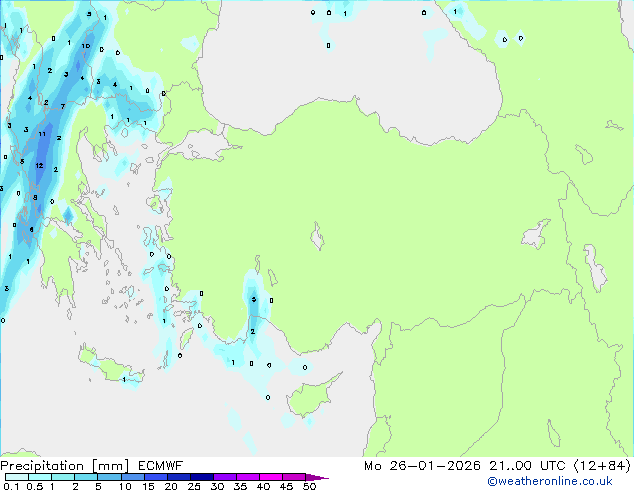634x490 pixels.
Task: Pick the 40–45 mm magenta swatch
Action: (x=271, y=477)
